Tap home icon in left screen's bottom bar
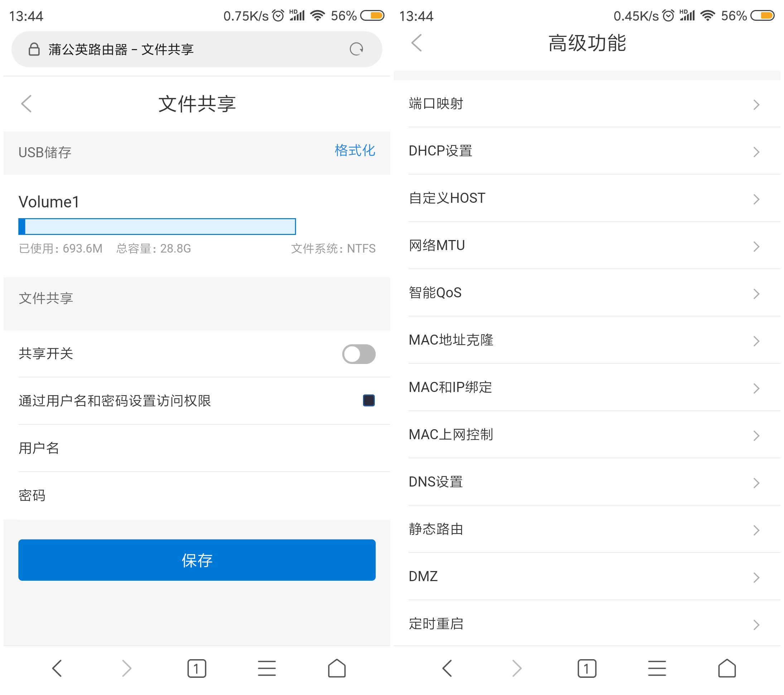Screen dimensions: 784x695 pyautogui.click(x=337, y=668)
